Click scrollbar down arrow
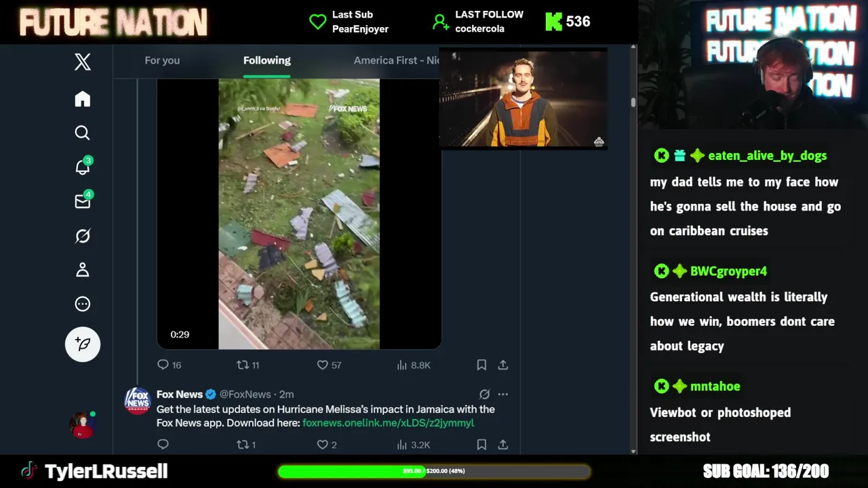 click(633, 451)
